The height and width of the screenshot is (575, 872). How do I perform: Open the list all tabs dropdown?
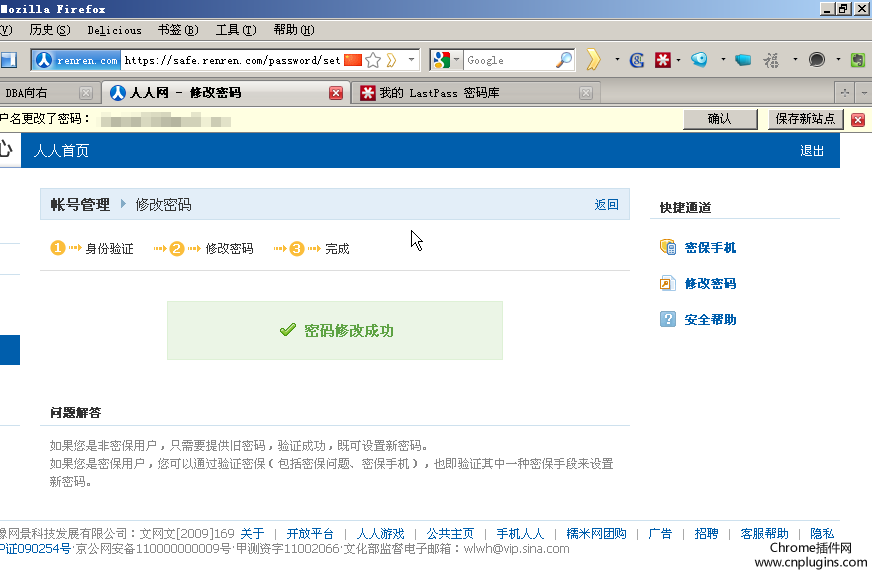(x=864, y=93)
